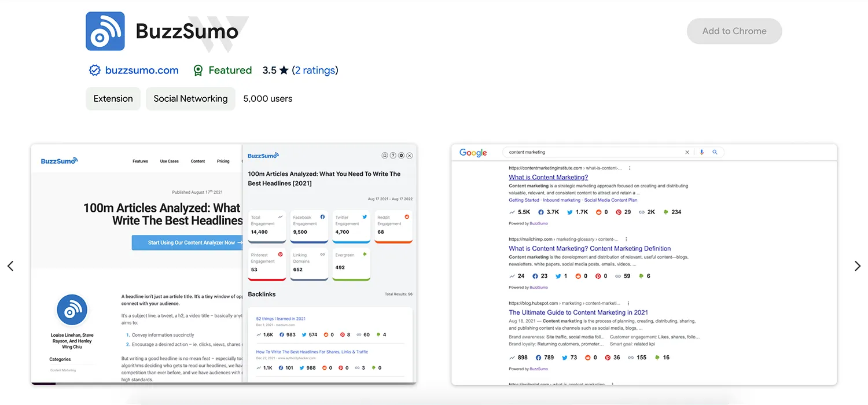Click the help question mark icon in panel
The height and width of the screenshot is (405, 868).
click(x=393, y=156)
